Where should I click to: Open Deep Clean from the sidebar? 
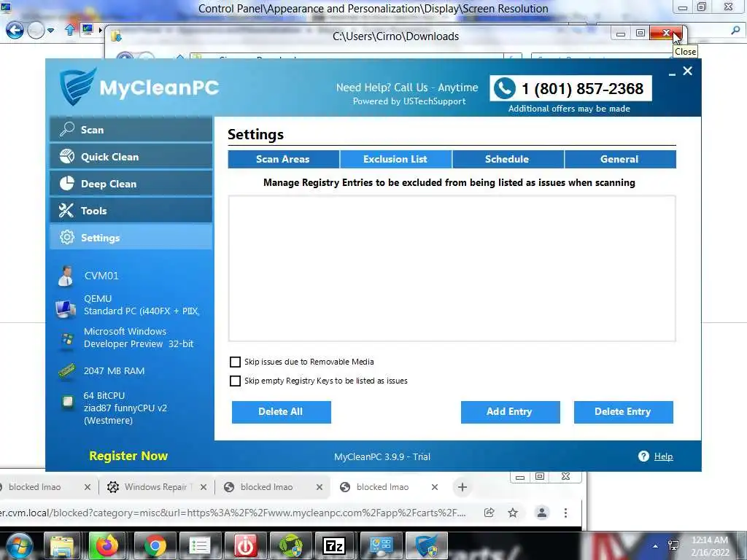pyautogui.click(x=131, y=184)
